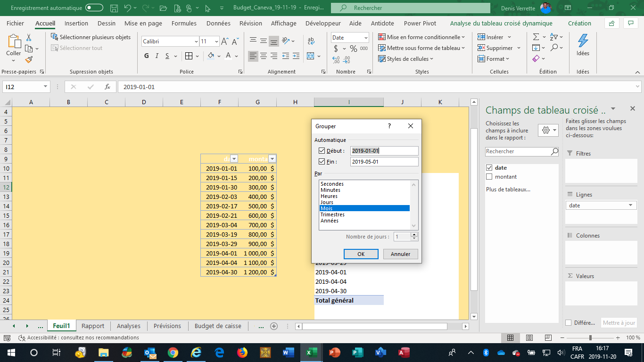Uncheck the Fin checkbox
The height and width of the screenshot is (362, 644).
[322, 162]
